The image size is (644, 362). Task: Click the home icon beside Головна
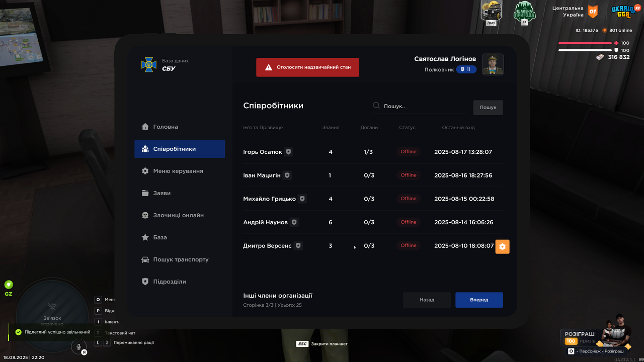[145, 127]
